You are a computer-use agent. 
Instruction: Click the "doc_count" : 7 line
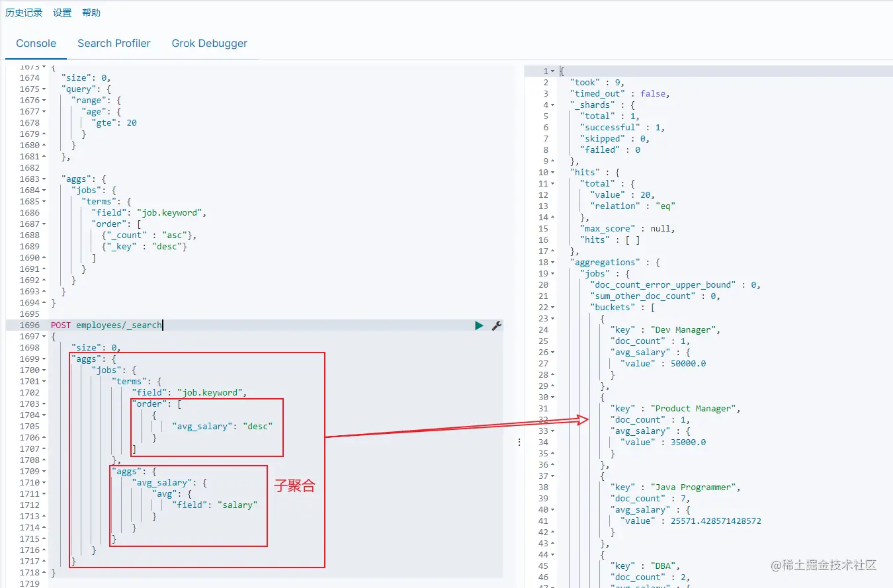(650, 498)
